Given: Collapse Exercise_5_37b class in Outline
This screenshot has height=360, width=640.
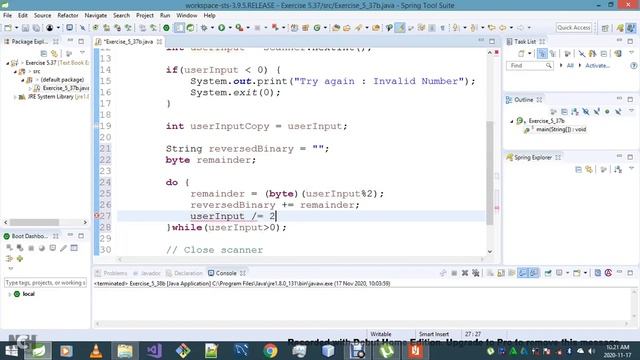Looking at the screenshot, I should tap(511, 121).
